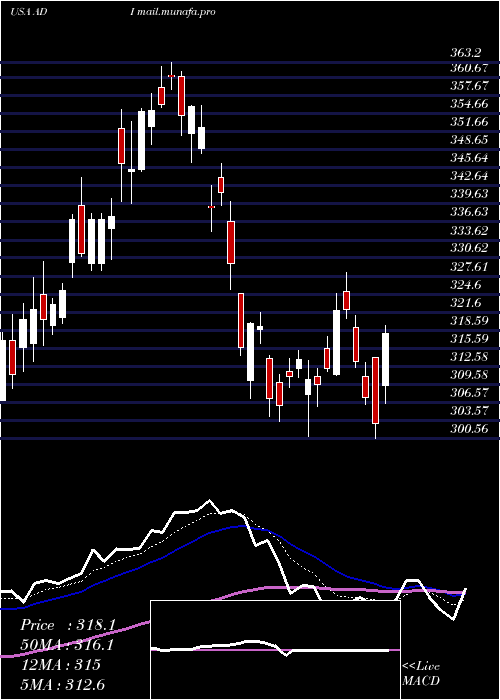This screenshot has height=700, width=500.
Task: Click the USA AD ticker title
Action: click(x=28, y=12)
